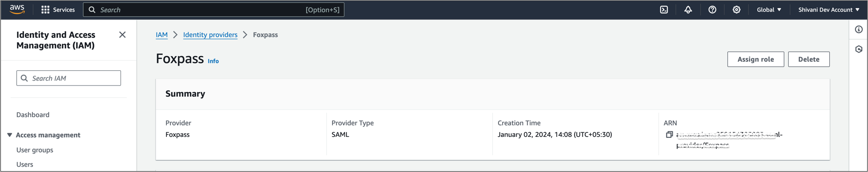Collapse the Access management section
The image size is (868, 172).
pos(9,135)
